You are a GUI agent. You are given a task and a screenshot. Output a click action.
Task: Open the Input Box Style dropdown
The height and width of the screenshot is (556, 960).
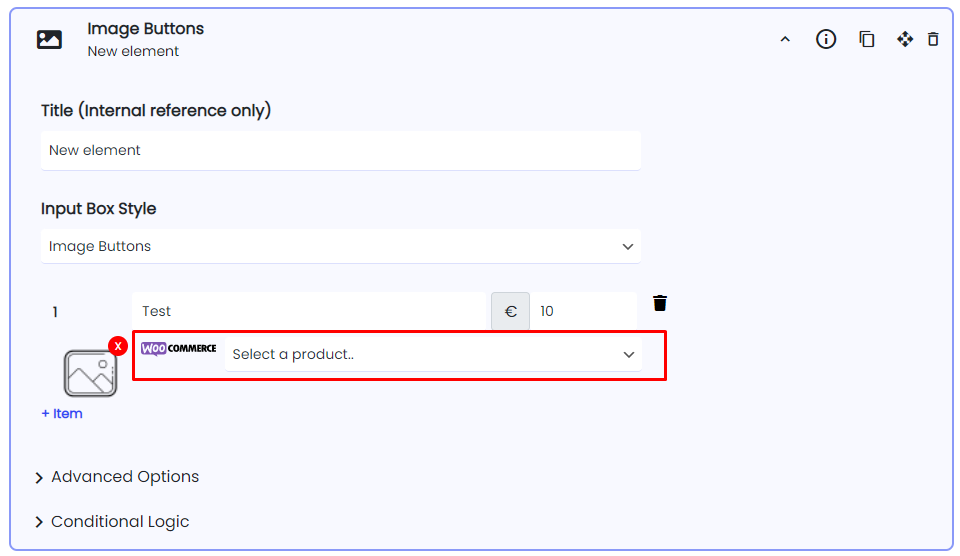(340, 246)
